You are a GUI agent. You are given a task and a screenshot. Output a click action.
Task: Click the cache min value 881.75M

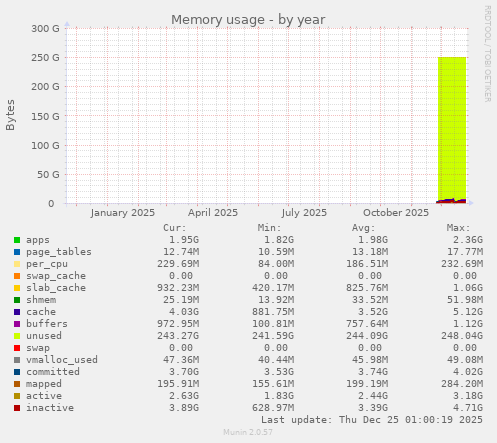click(273, 312)
